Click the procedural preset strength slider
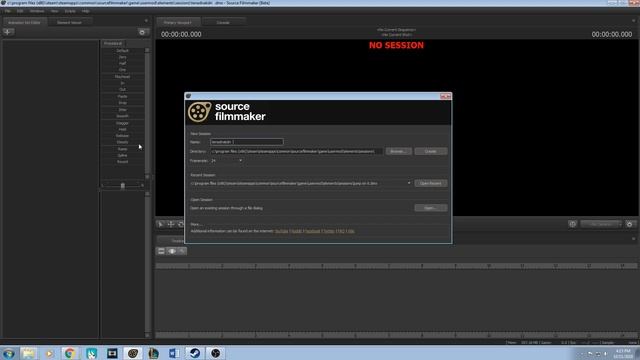This screenshot has width=640, height=360. 122,186
